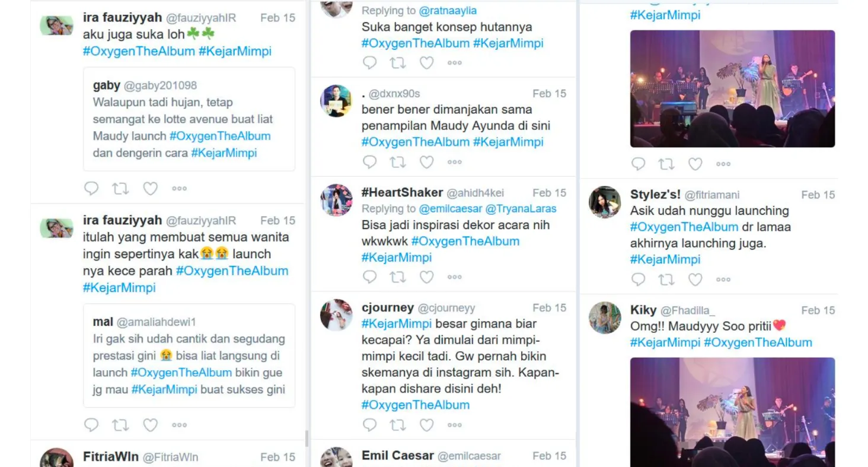This screenshot has height=467, width=868.
Task: Reply to Stylez's! tweet about launching
Action: 638,279
